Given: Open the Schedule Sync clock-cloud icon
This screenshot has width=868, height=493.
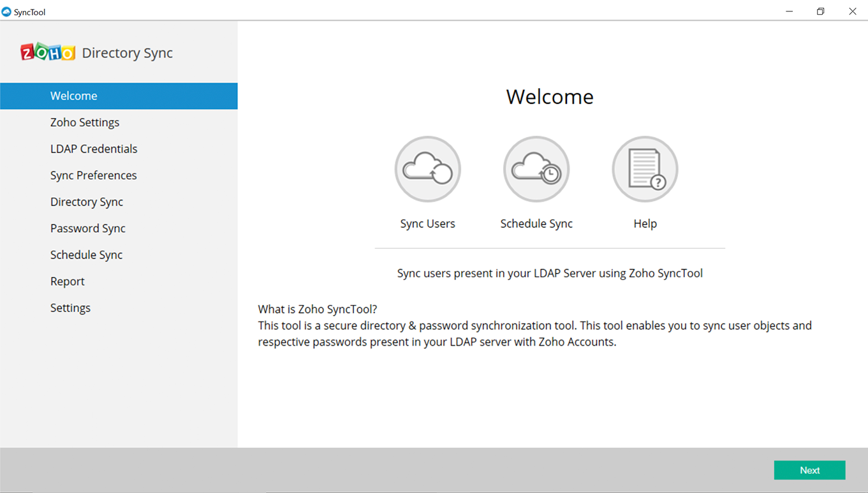Looking at the screenshot, I should pos(536,169).
